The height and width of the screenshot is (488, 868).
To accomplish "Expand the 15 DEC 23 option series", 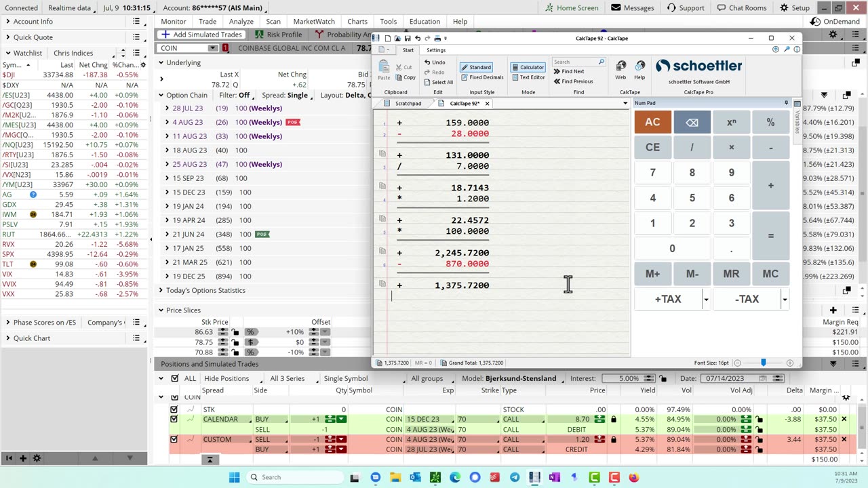I will click(x=167, y=192).
